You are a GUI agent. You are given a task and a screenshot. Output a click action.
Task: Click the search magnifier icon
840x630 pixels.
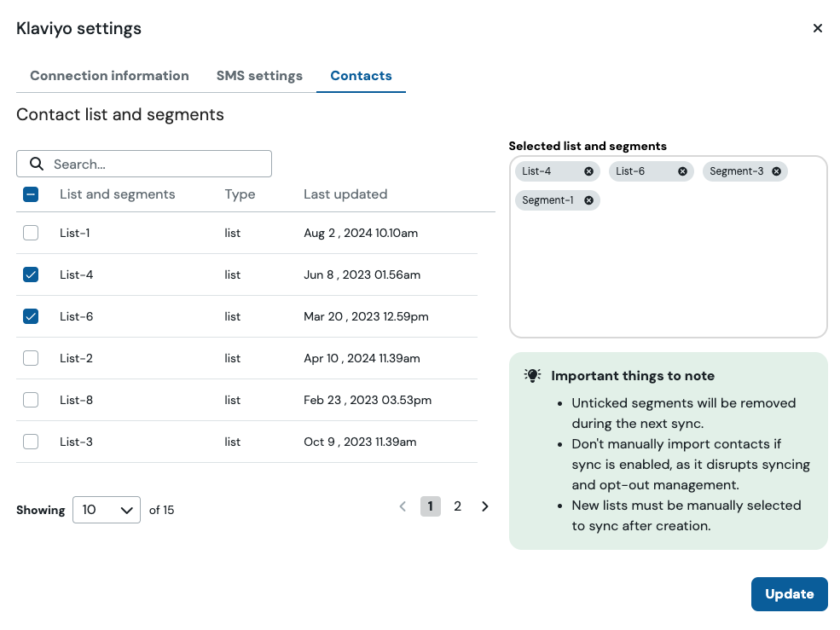pyautogui.click(x=37, y=164)
